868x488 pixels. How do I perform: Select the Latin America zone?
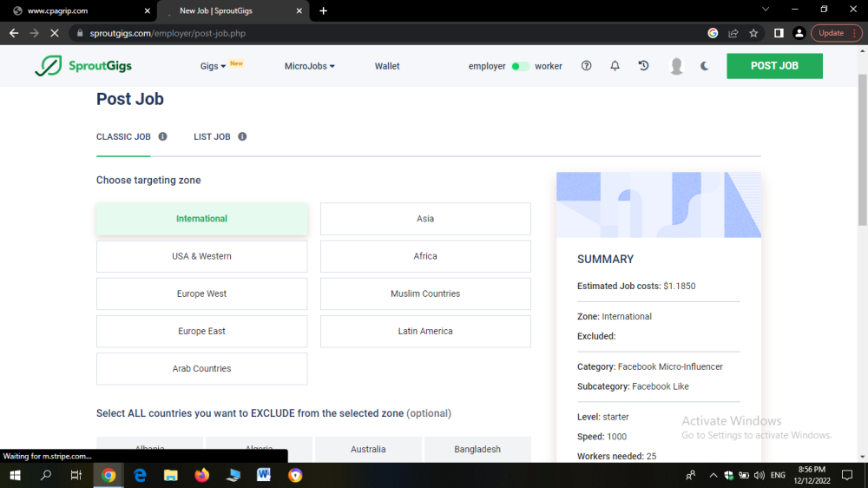[x=425, y=331]
